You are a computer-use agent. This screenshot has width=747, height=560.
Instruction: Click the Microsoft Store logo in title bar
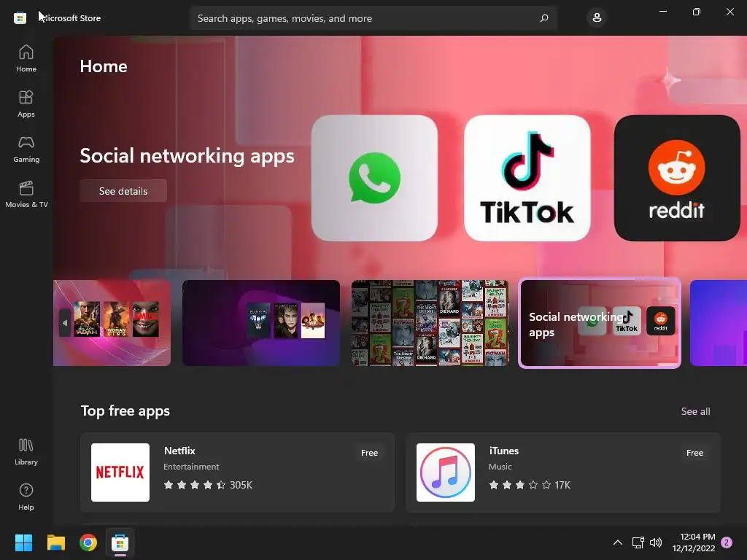pos(20,18)
